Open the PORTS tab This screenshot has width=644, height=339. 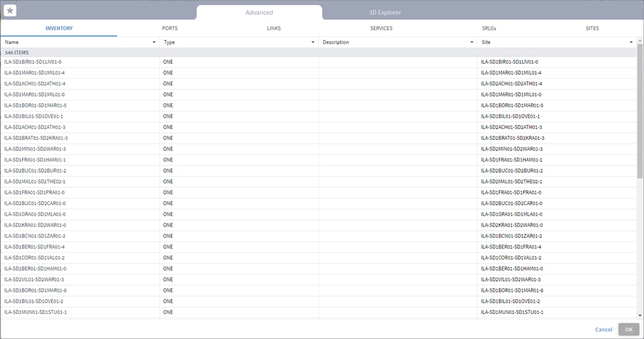[x=170, y=28]
